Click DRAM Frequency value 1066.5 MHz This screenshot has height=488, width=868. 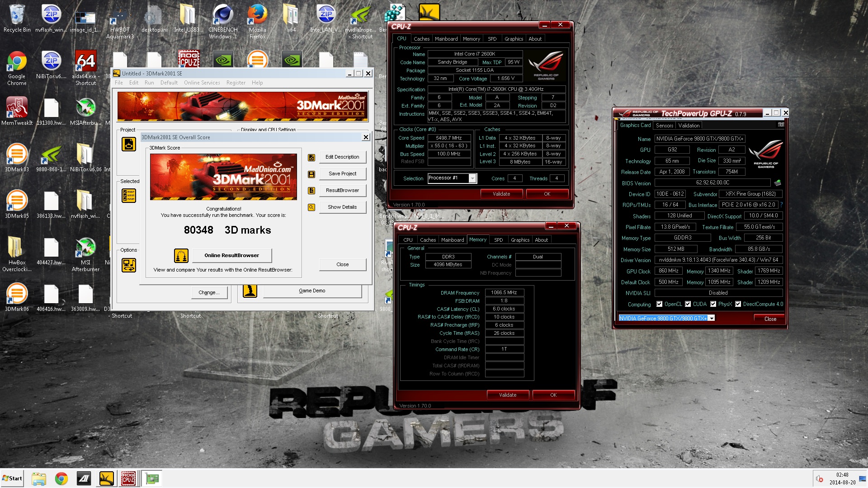click(504, 293)
